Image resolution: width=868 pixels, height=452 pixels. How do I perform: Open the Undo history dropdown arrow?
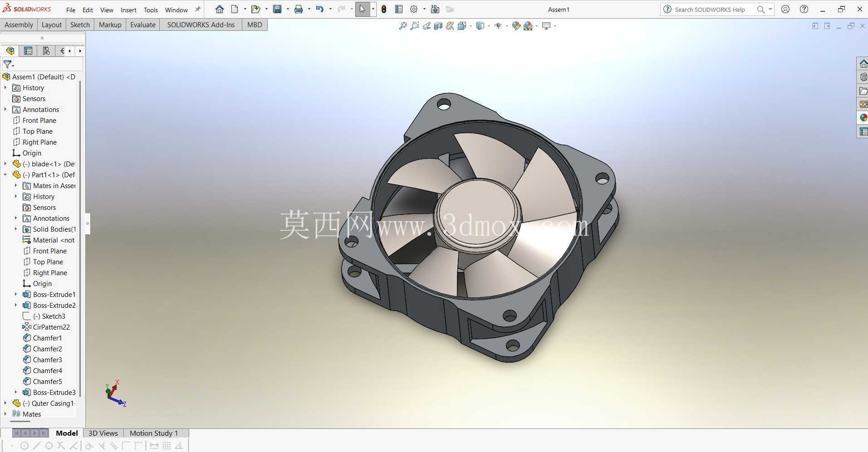coord(330,9)
